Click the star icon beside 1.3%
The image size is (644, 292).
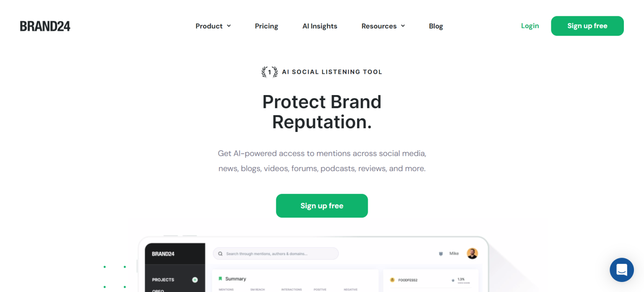[x=453, y=280]
